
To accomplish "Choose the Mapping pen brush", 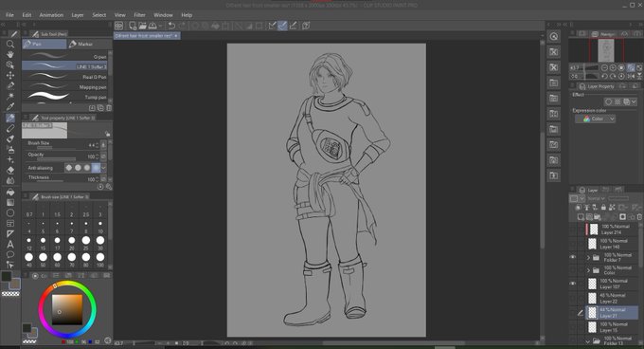I will pyautogui.click(x=64, y=86).
